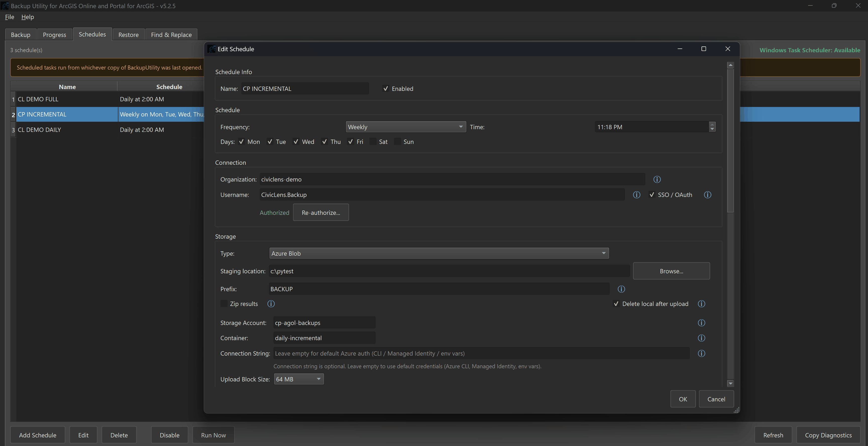Enable the Zip results checkbox

click(224, 304)
